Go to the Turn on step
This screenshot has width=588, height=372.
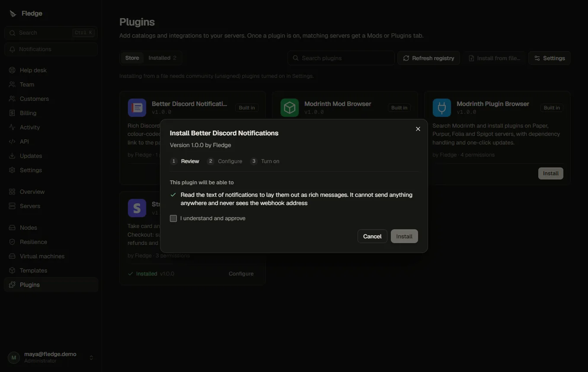[x=265, y=161]
